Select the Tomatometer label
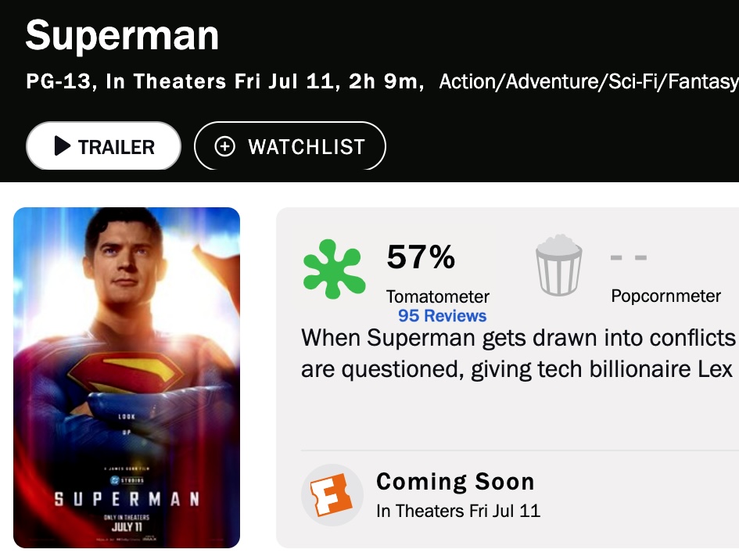 coord(437,296)
